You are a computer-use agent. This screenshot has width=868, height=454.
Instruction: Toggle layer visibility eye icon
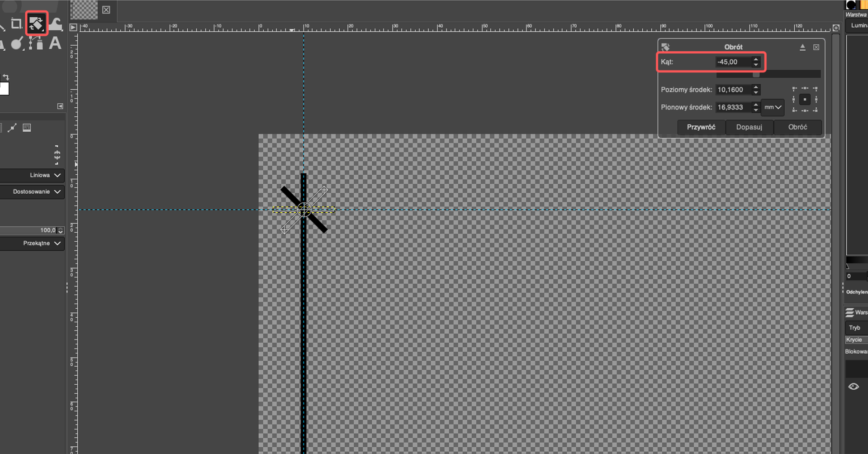(x=854, y=387)
